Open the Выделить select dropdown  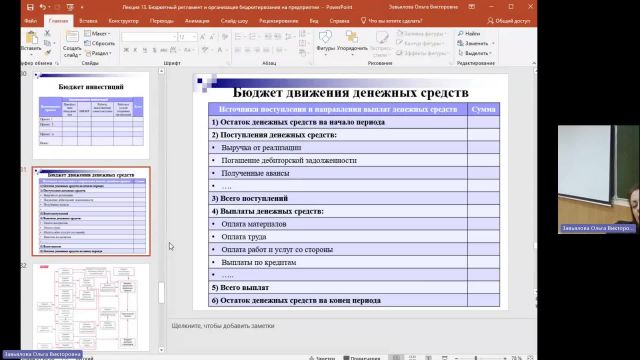[475, 53]
